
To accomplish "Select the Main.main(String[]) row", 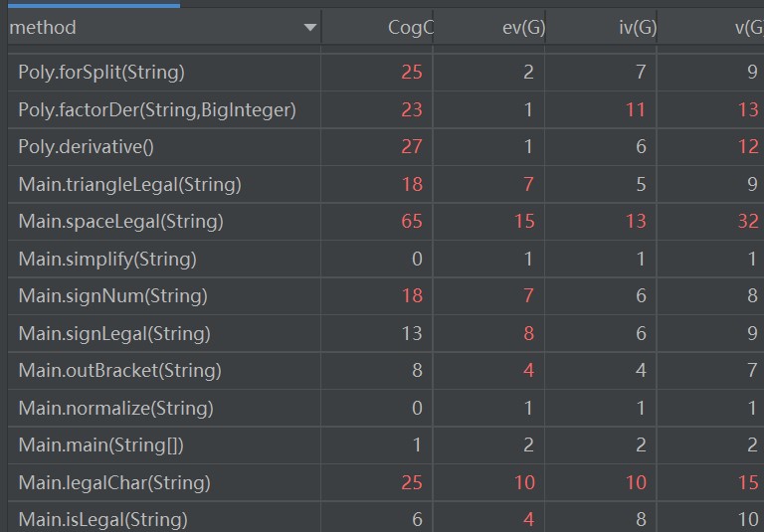I will (x=100, y=445).
